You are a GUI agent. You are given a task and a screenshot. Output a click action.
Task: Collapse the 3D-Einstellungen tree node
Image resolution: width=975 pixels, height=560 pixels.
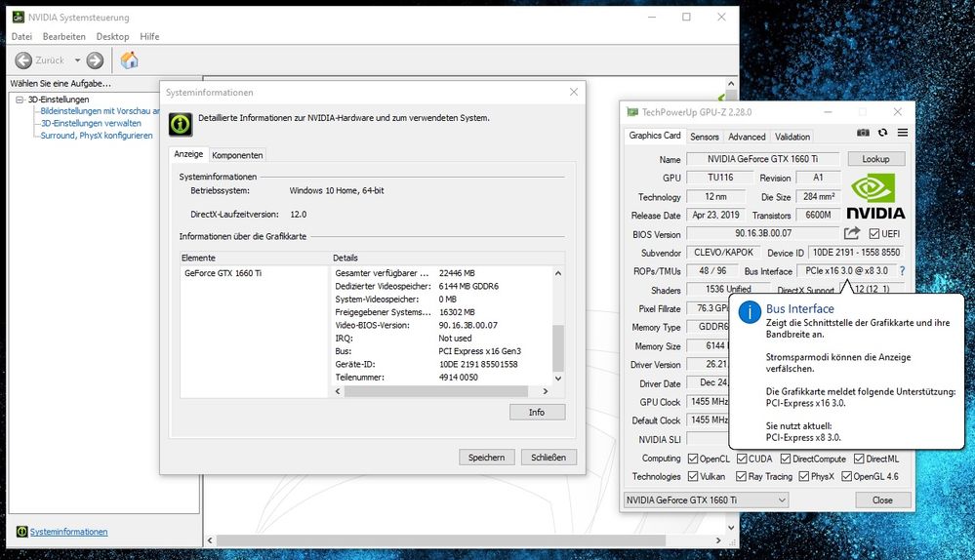click(x=20, y=100)
